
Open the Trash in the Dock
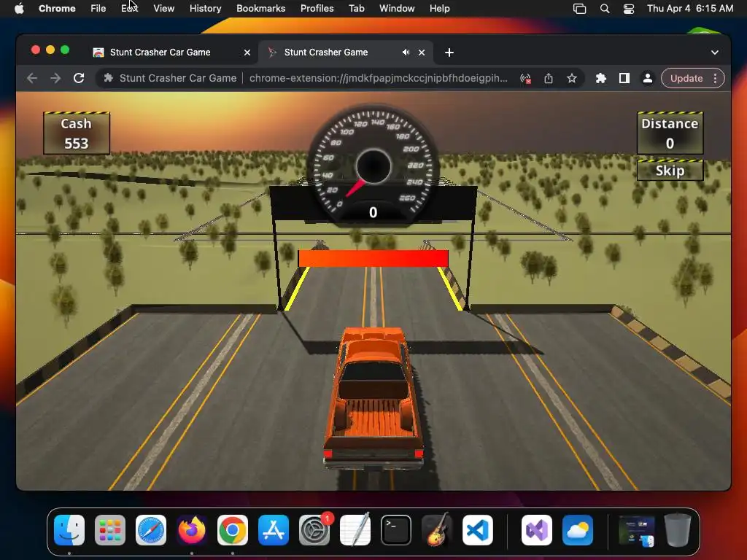pos(678,529)
